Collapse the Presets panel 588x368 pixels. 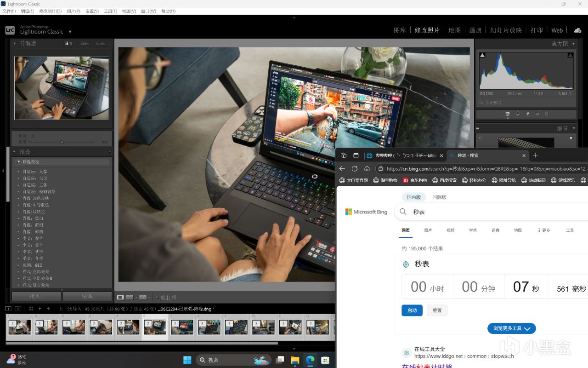pos(14,152)
